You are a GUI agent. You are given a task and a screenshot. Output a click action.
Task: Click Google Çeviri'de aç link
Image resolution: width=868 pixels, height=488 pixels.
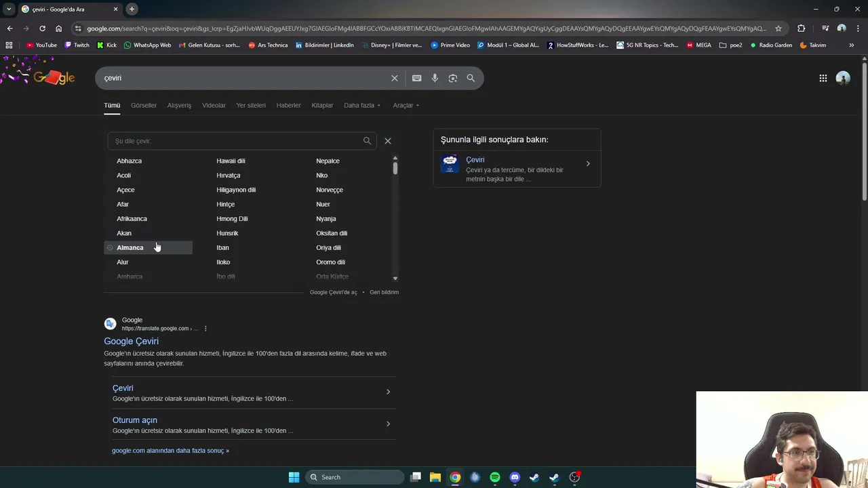[333, 292]
